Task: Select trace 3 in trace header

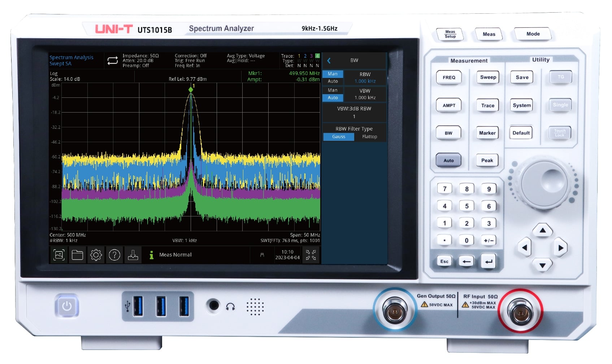Action: [311, 56]
